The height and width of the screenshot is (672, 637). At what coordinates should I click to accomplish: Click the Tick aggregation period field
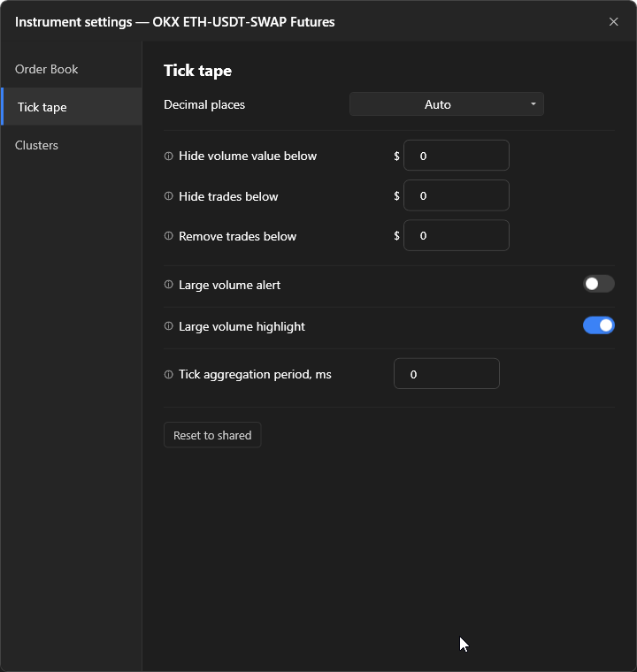[447, 374]
